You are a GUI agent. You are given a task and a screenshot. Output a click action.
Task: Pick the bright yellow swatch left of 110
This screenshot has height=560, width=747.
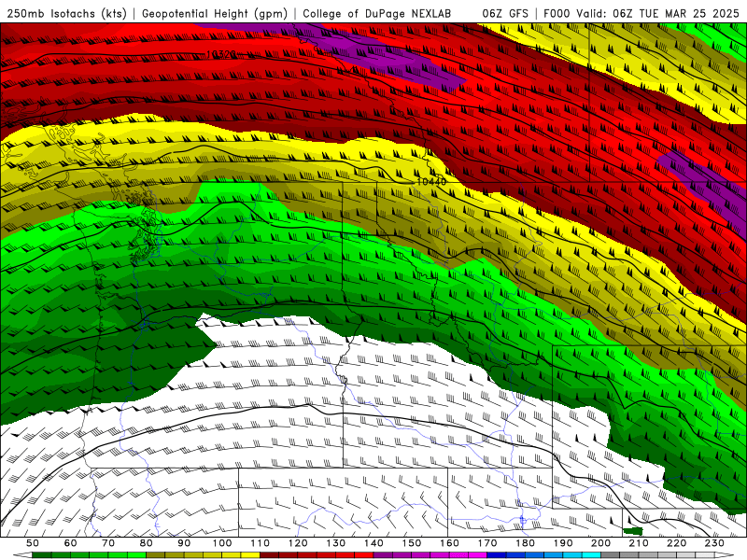click(x=250, y=555)
